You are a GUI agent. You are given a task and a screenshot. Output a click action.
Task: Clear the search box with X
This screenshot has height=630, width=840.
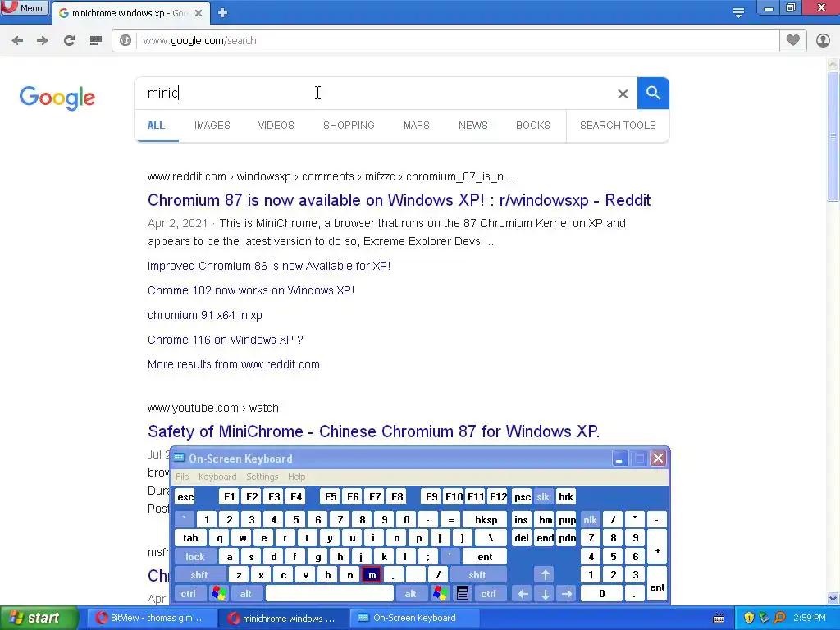tap(623, 94)
